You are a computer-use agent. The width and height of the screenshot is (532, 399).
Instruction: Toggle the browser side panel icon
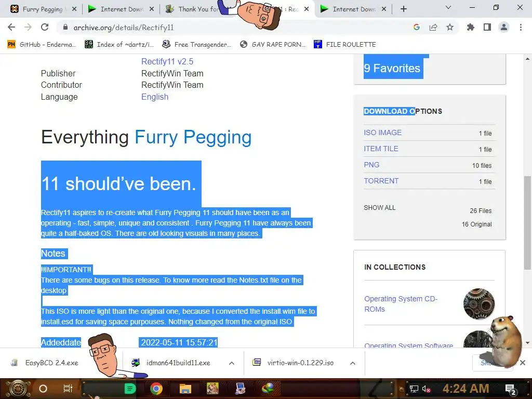coord(487,27)
